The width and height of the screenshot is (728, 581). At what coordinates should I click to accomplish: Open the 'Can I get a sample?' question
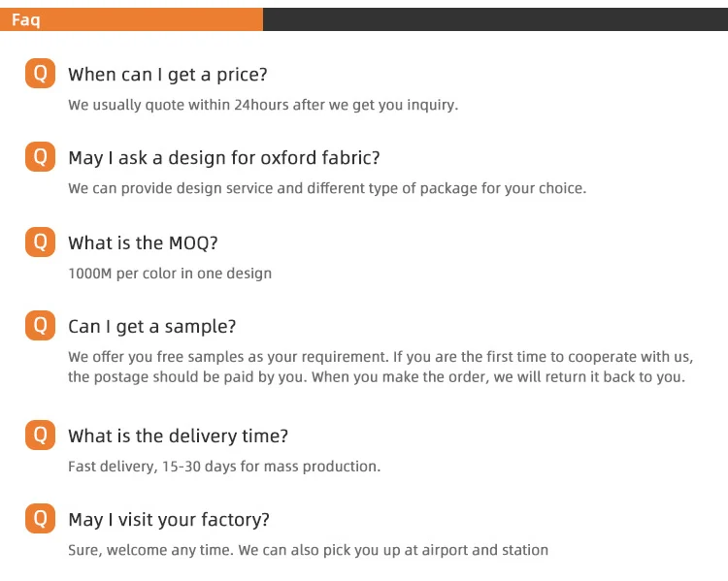[x=151, y=327]
